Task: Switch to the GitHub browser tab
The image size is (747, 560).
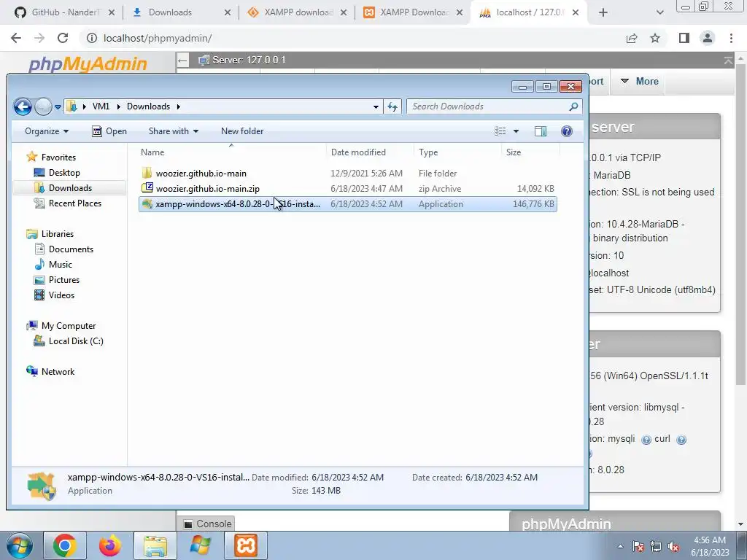Action: (x=64, y=12)
